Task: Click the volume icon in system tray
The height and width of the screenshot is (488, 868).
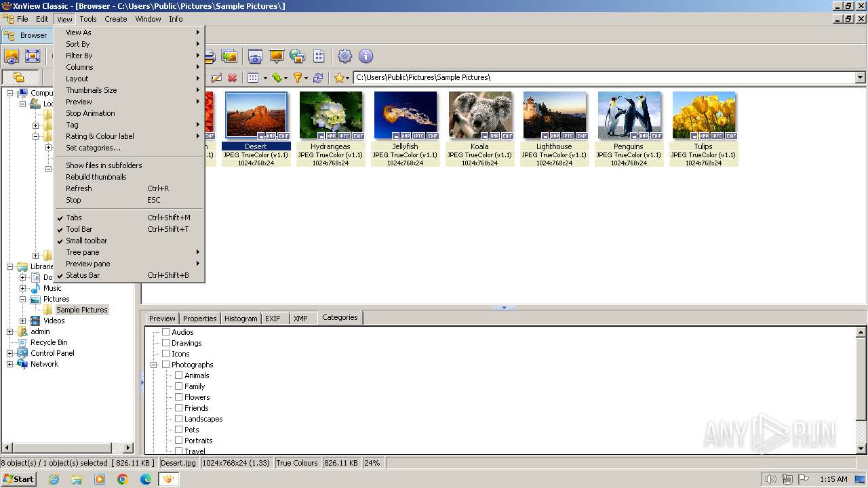Action: point(770,479)
